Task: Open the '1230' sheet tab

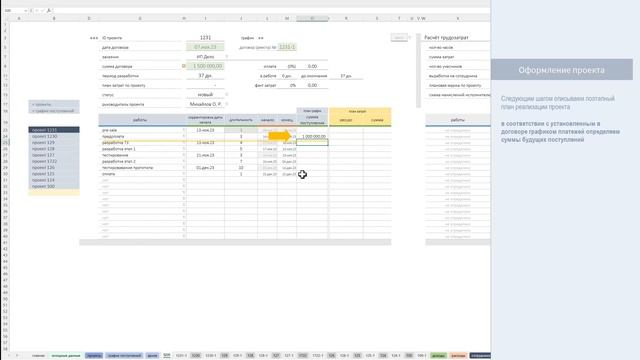Action: click(x=196, y=356)
